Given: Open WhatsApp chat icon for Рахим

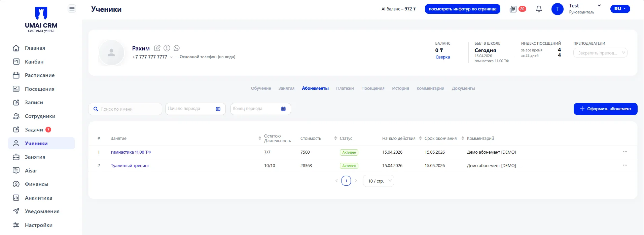Looking at the screenshot, I should (177, 48).
